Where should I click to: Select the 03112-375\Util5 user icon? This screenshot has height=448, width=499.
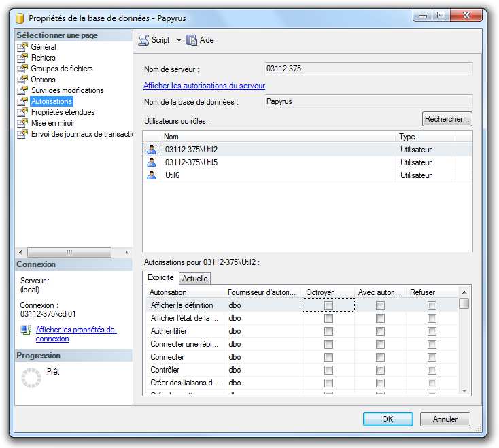(152, 162)
